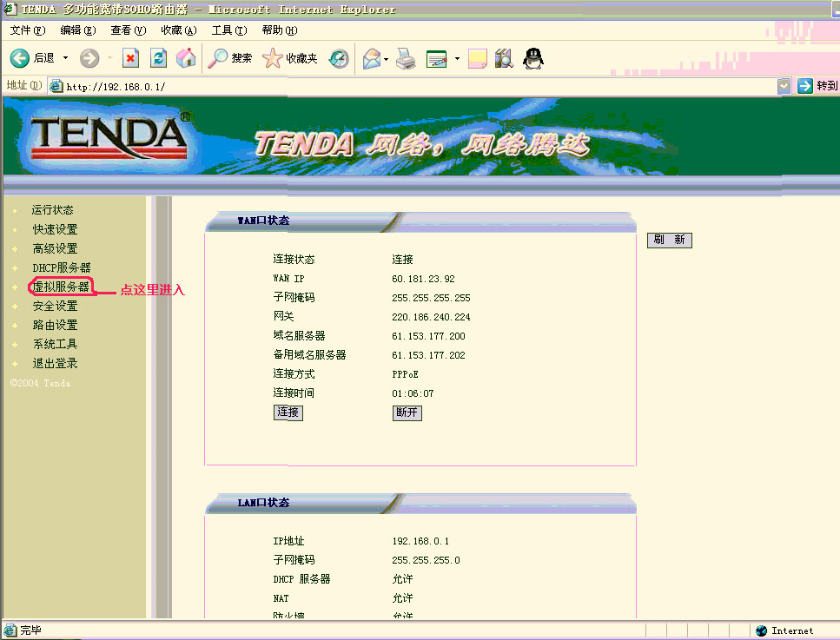Refresh the page using toolbar refresh icon
Viewport: 840px width, 640px height.
[158, 58]
